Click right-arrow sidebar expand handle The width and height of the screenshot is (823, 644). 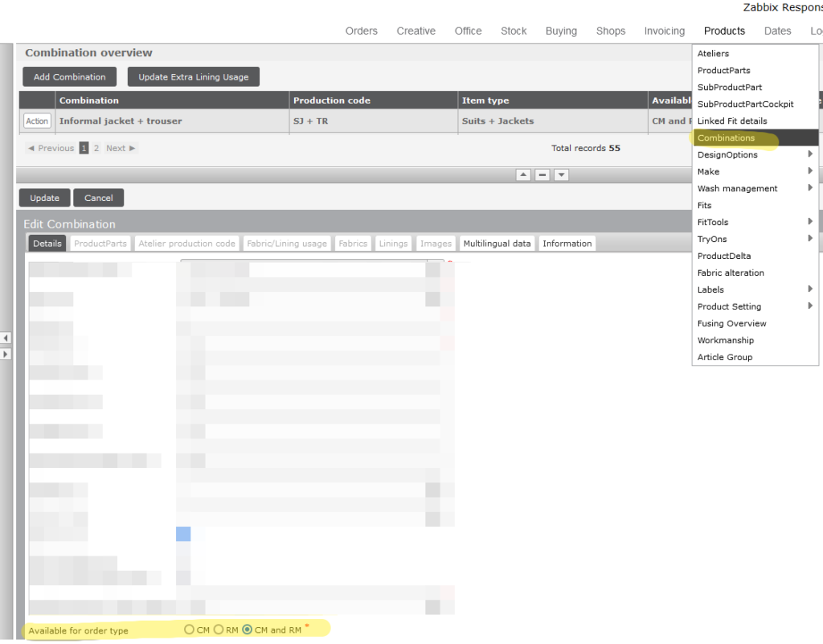(x=6, y=354)
